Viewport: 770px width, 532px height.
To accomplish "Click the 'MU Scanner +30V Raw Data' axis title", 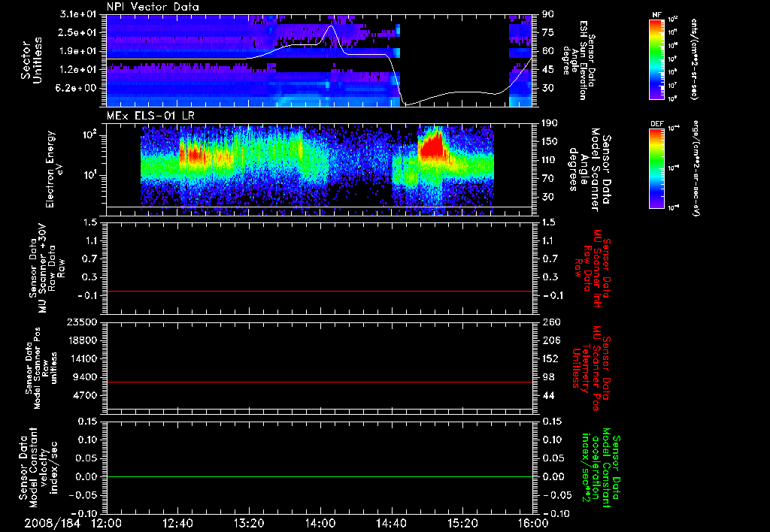I will click(47, 268).
